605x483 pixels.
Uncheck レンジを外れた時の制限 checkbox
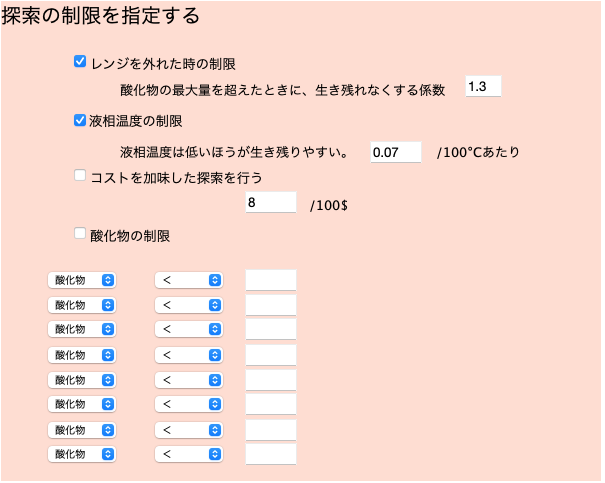click(81, 62)
